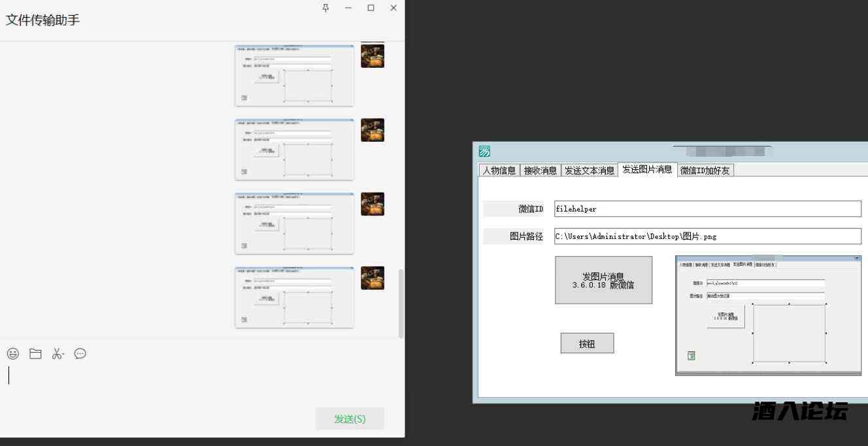Click the 发送(S) send button
868x446 pixels.
click(x=350, y=419)
